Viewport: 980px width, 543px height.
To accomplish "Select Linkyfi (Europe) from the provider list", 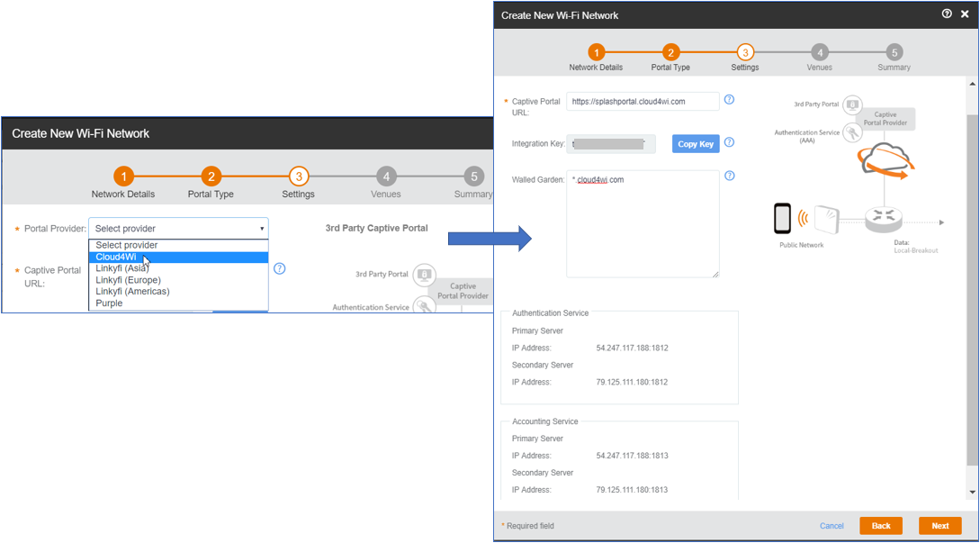I will (x=179, y=280).
